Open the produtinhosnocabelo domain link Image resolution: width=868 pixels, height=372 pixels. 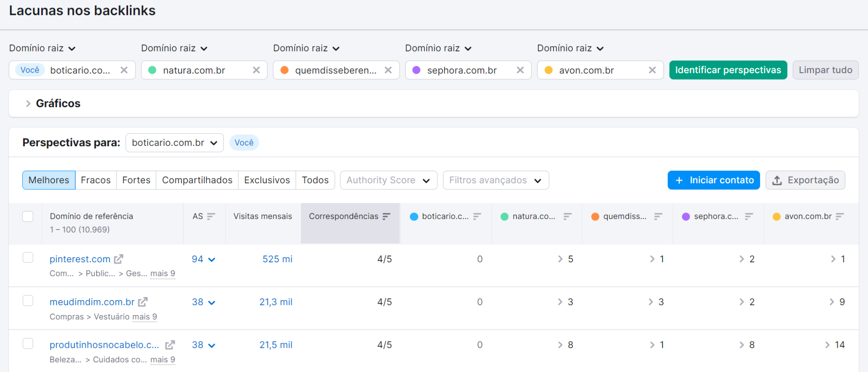(x=104, y=345)
